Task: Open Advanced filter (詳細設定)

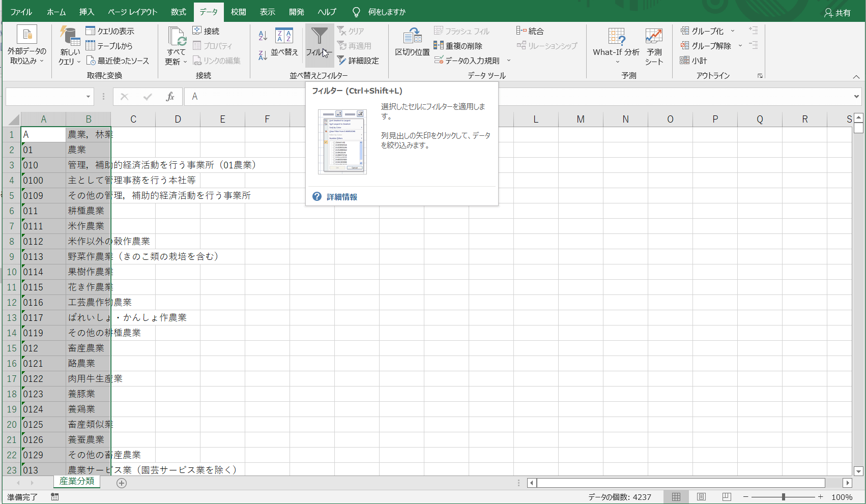Action: 358,61
